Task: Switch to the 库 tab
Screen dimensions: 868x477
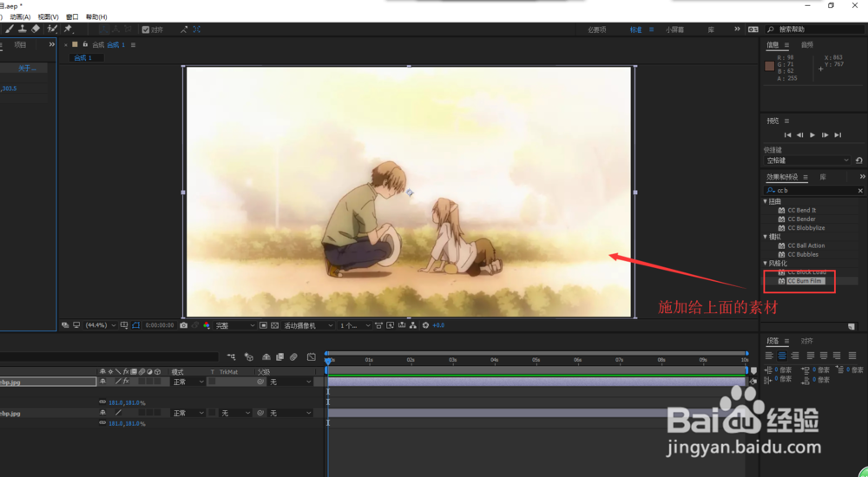Action: [823, 177]
